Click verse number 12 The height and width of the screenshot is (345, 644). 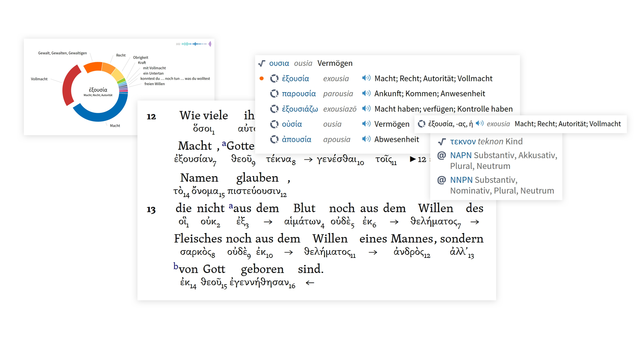151,117
